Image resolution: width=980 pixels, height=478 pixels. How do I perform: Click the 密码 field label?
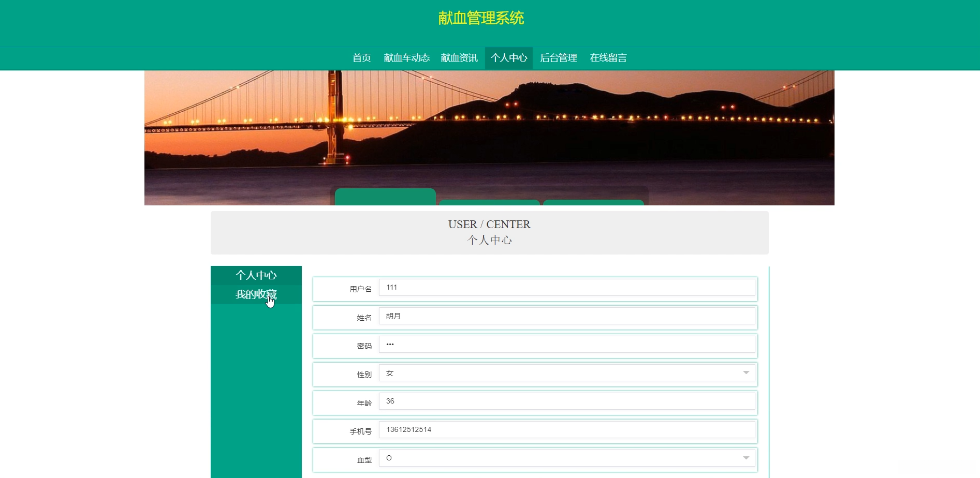(x=364, y=346)
